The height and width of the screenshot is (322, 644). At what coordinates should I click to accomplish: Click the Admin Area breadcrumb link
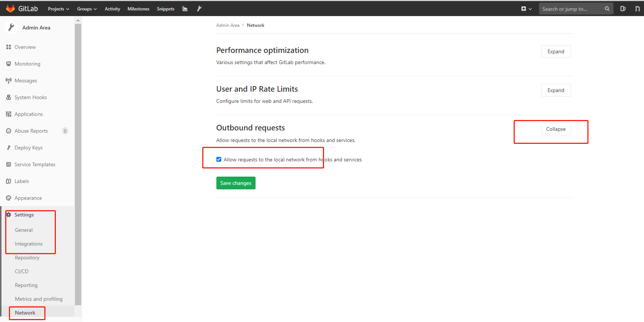coord(228,25)
